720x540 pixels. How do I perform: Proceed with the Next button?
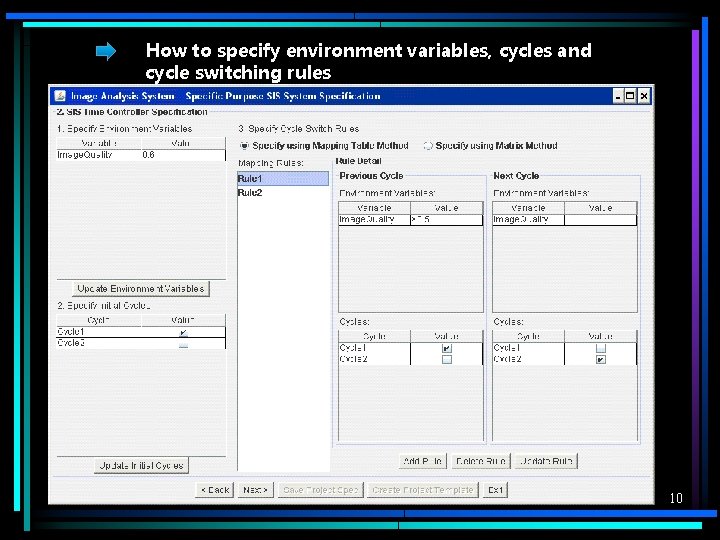(256, 490)
